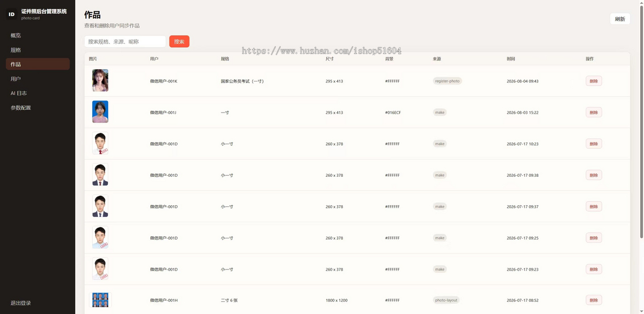Viewport: 644px width, 314px height.
Task: Click the 背景 column header
Action: (x=389, y=59)
